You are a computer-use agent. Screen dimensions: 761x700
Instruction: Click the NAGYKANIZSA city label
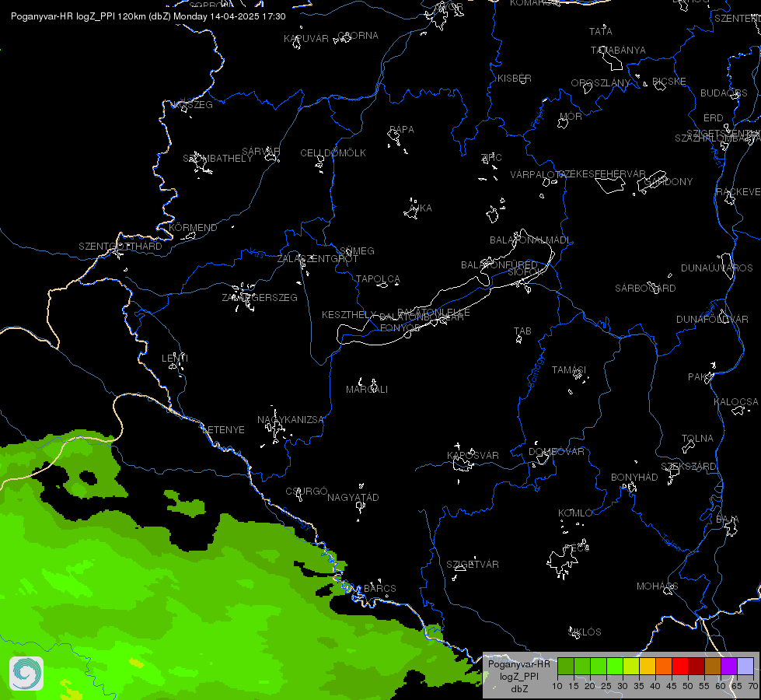(290, 420)
